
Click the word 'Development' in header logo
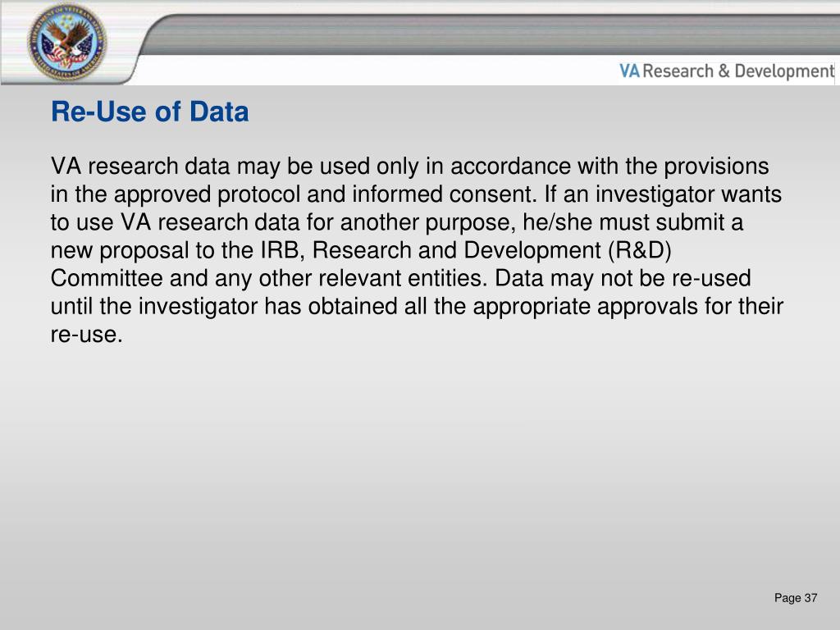(784, 71)
